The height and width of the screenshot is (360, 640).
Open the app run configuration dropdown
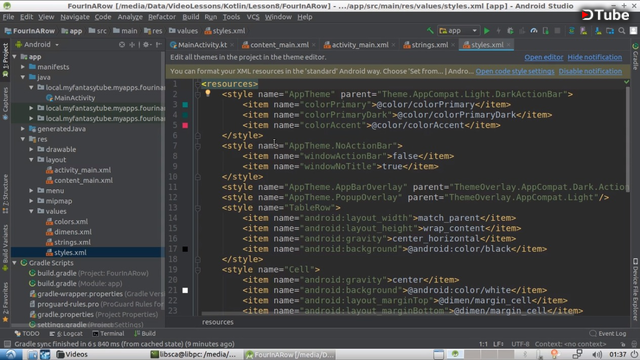point(458,31)
